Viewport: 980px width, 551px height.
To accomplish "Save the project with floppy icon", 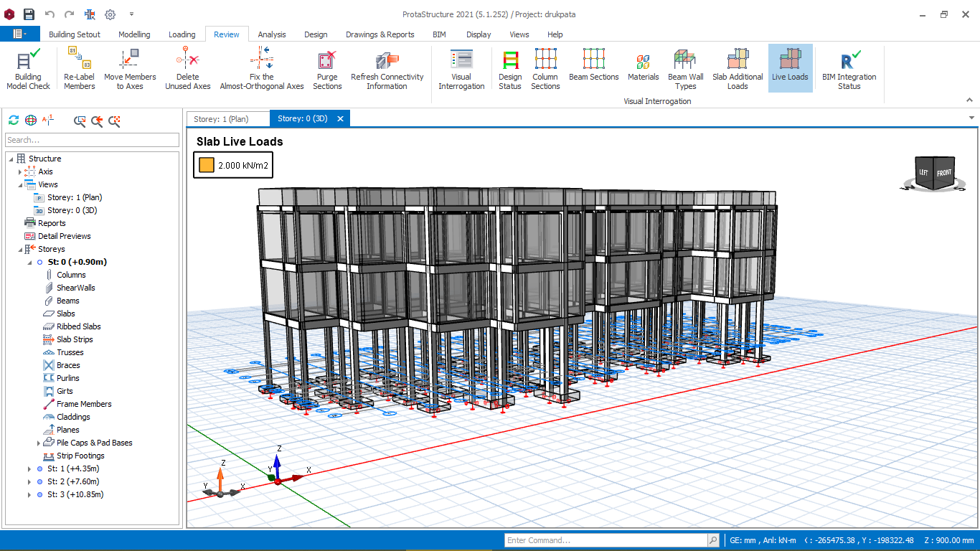I will point(29,14).
